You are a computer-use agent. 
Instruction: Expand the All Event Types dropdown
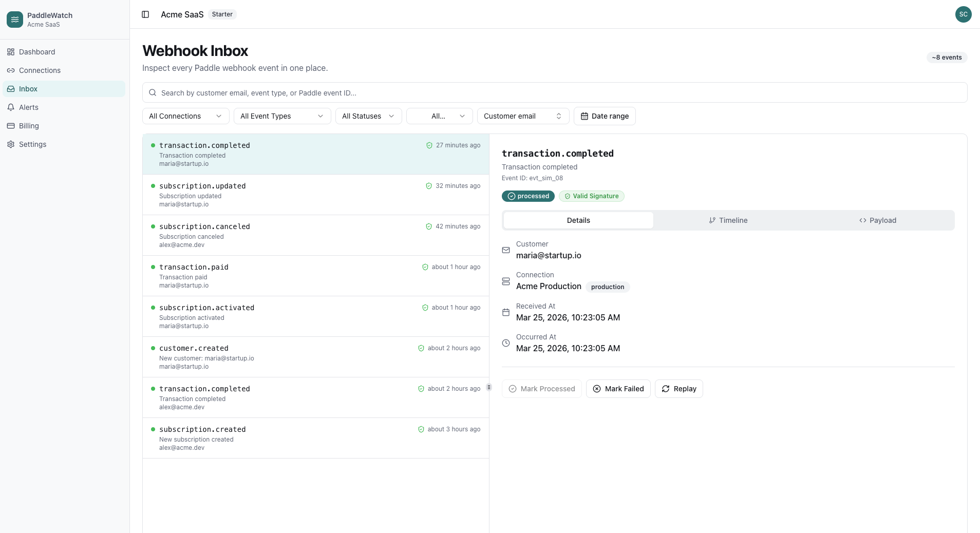pos(282,116)
